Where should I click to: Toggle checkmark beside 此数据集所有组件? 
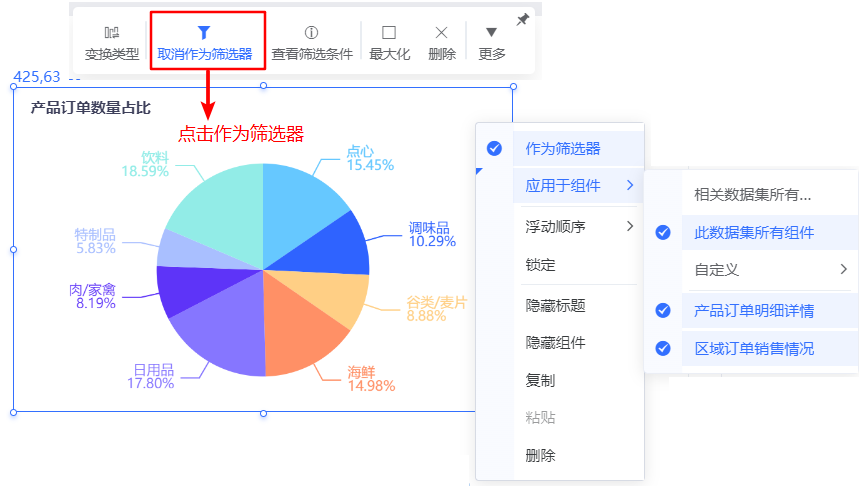tap(663, 233)
